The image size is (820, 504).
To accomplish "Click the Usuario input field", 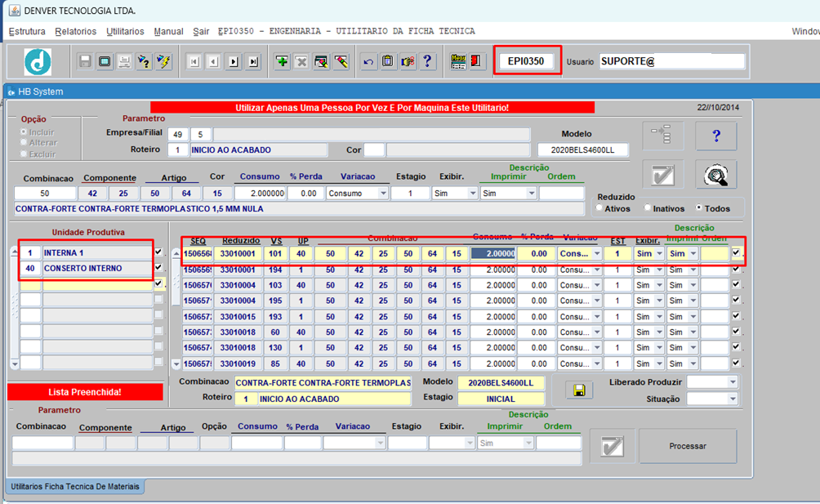I will tap(672, 61).
